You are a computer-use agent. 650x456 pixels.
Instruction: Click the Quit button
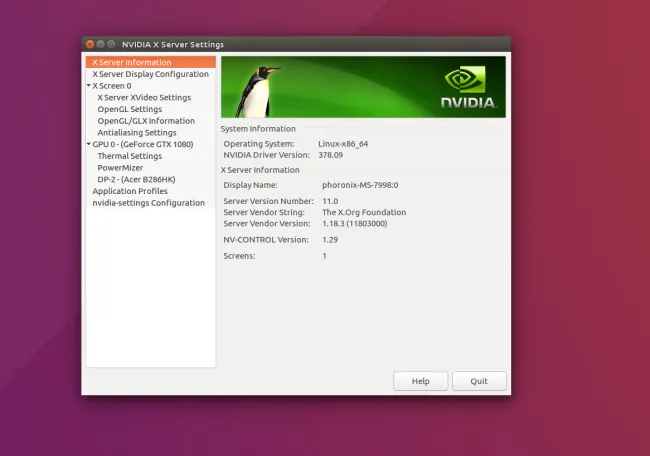pos(479,381)
